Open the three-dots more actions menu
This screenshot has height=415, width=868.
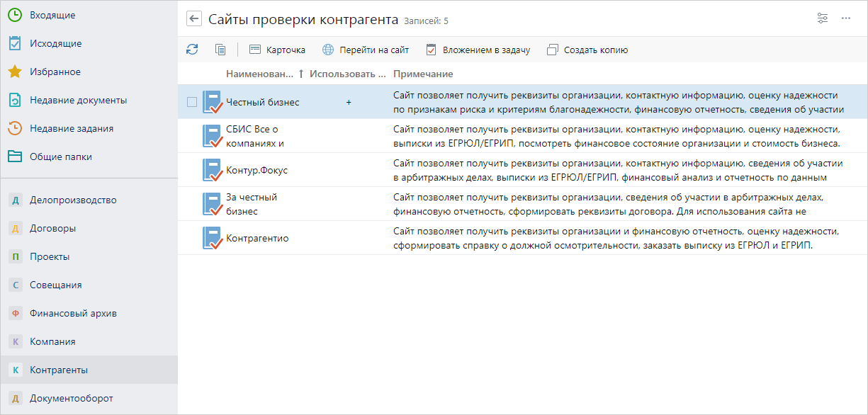coord(846,18)
